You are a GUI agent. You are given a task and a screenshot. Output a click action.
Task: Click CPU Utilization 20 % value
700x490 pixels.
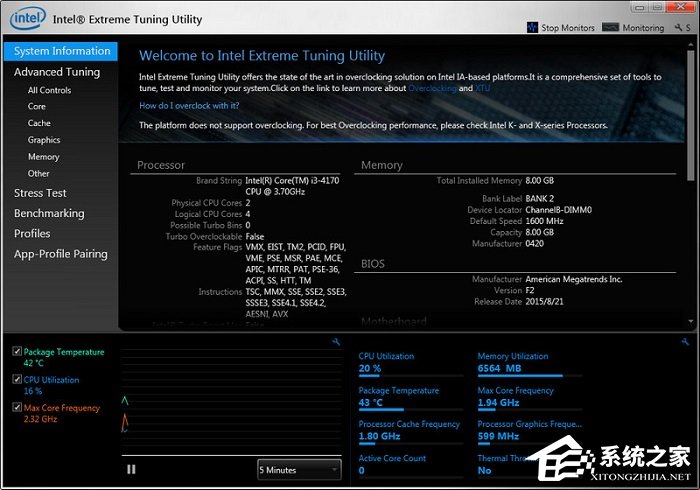coord(370,369)
